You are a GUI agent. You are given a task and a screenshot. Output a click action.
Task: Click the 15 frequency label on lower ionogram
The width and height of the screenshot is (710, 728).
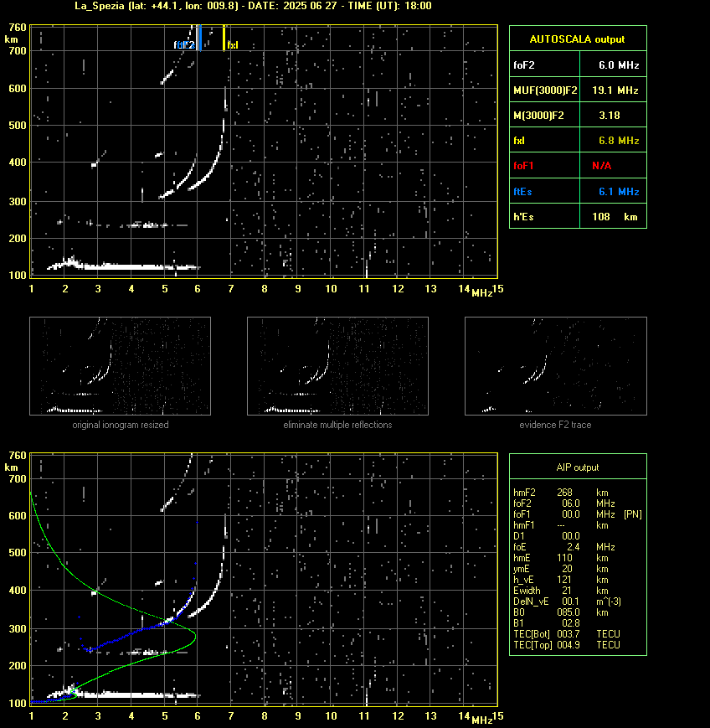pyautogui.click(x=498, y=716)
